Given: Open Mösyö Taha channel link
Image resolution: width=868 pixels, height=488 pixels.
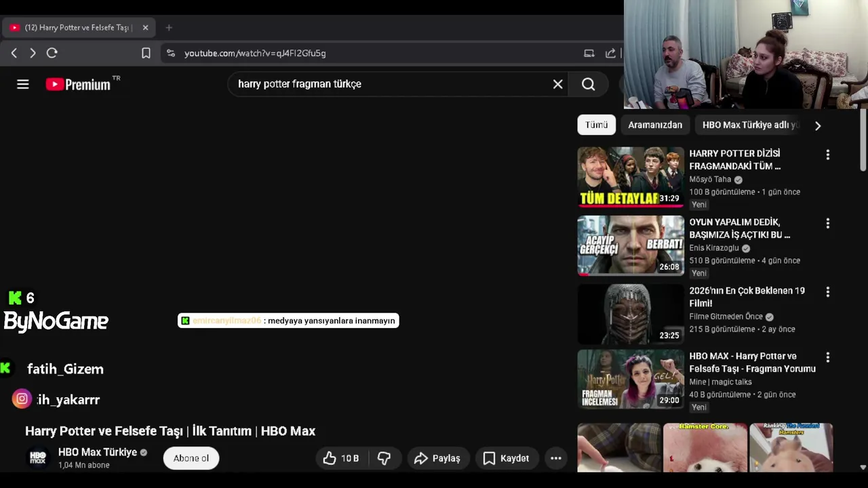Looking at the screenshot, I should coord(710,180).
